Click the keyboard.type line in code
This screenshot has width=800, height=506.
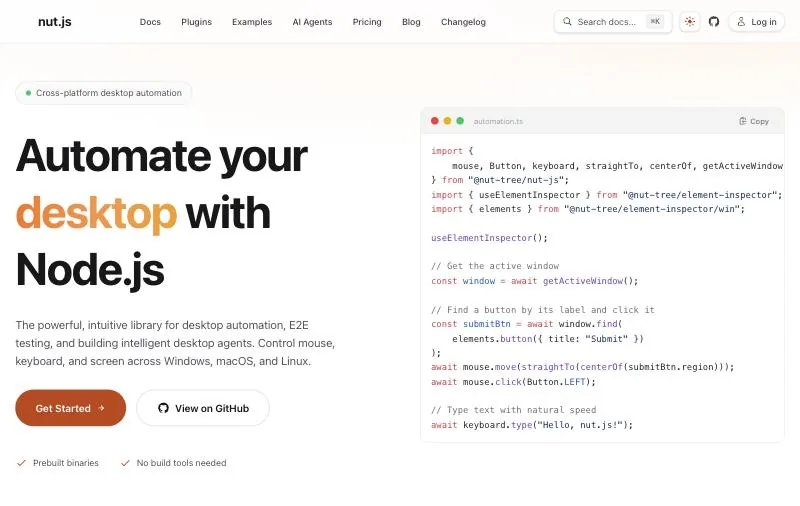532,424
